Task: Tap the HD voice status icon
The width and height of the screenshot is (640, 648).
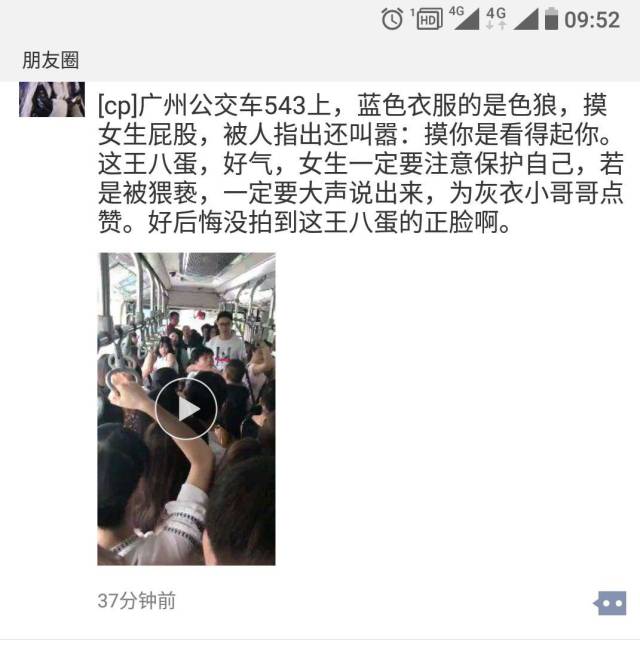Action: click(x=429, y=20)
